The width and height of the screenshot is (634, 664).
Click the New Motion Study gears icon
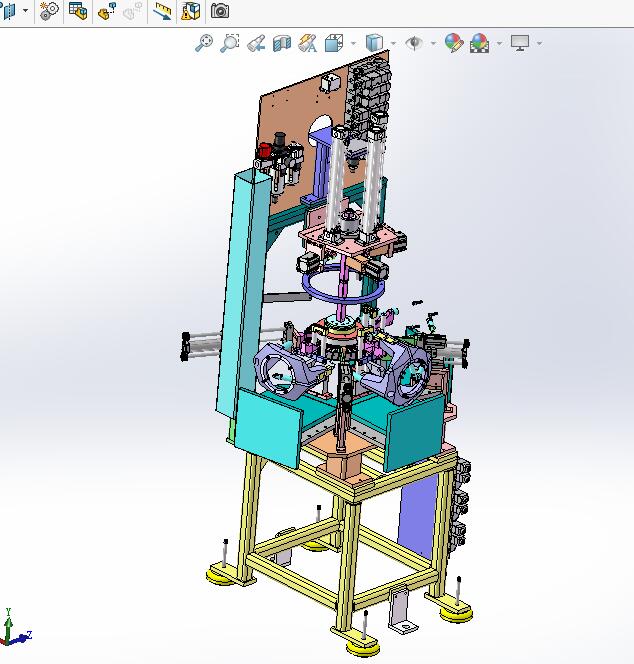49,11
